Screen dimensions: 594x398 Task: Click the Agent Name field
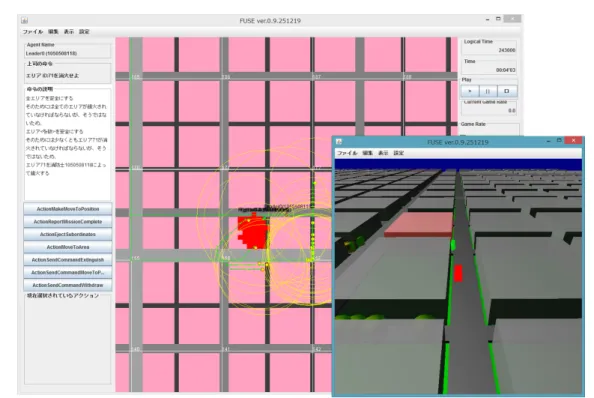pos(68,53)
